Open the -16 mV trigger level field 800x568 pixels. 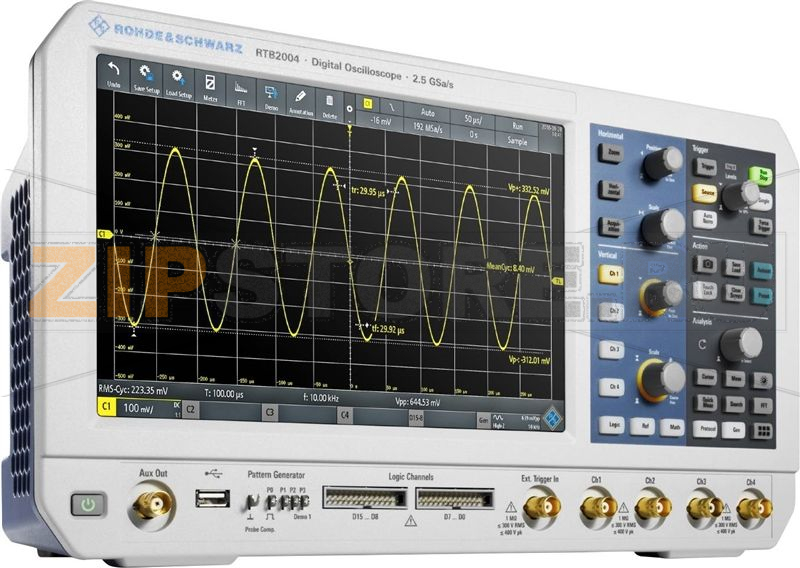[380, 121]
